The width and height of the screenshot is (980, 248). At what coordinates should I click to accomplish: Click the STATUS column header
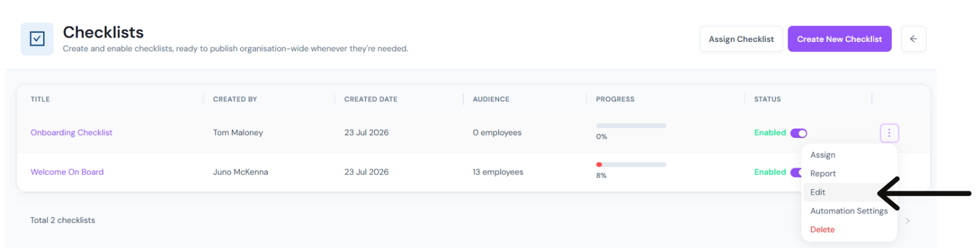coord(767,99)
